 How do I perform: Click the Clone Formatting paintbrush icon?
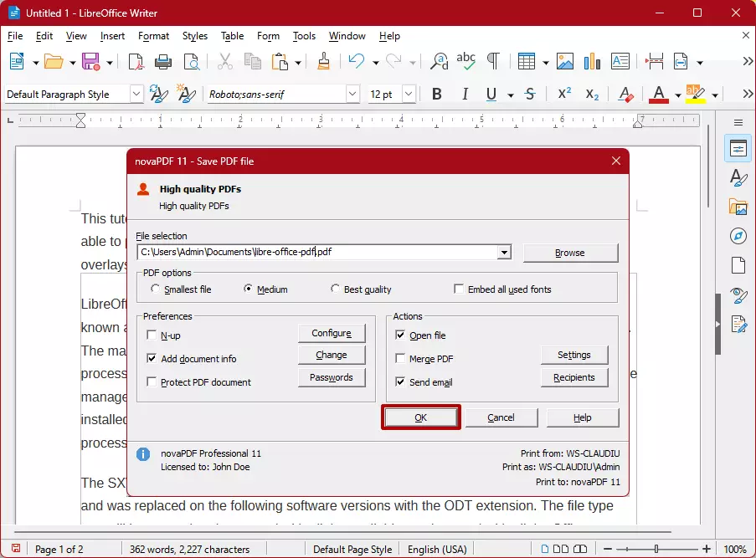[324, 62]
